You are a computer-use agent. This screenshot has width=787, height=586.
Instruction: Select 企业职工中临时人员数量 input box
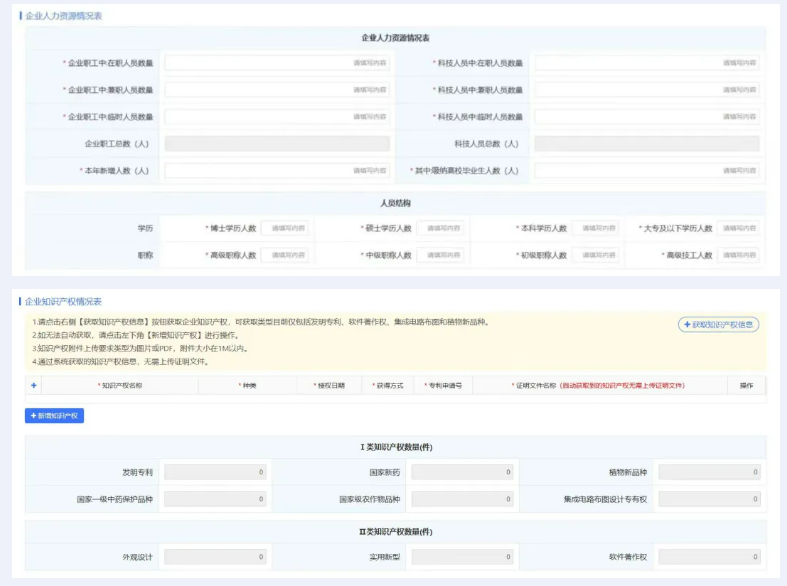(277, 117)
